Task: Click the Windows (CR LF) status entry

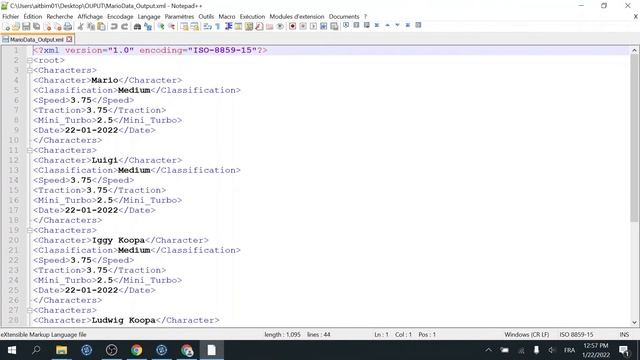Action: (527, 335)
